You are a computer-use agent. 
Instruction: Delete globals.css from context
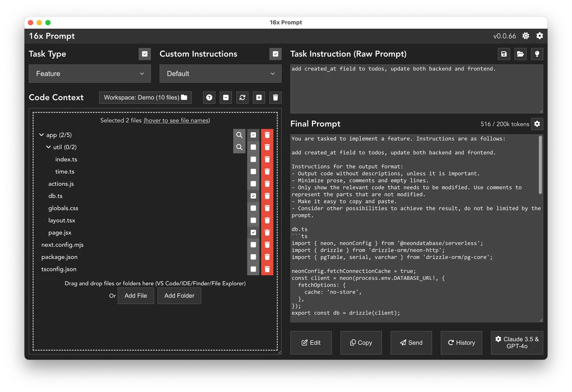click(x=267, y=208)
